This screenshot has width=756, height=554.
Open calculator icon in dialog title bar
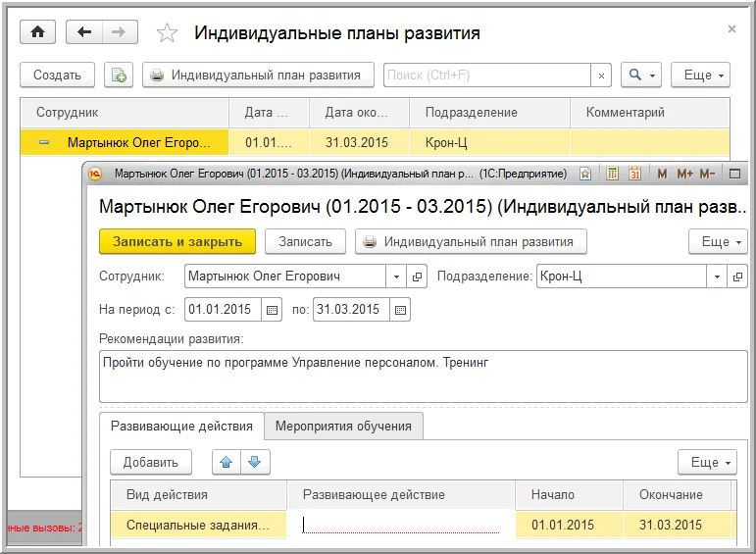612,174
